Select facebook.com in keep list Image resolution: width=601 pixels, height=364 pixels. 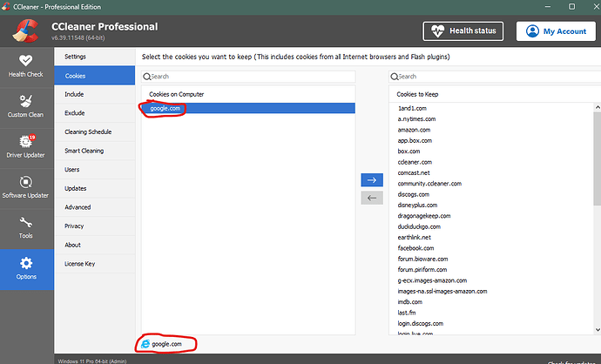[415, 248]
